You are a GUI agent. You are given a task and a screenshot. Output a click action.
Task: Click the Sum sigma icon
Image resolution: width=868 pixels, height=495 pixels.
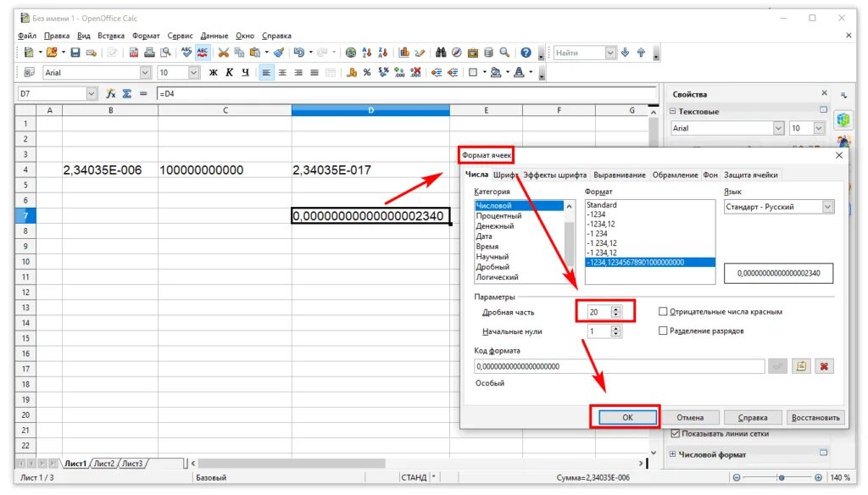click(x=127, y=93)
